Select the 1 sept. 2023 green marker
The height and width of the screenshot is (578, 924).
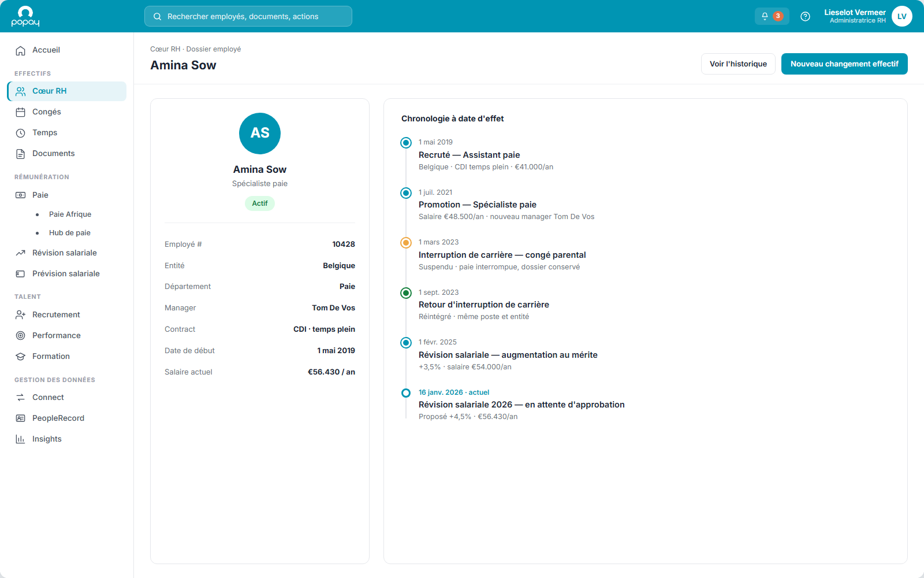point(406,293)
